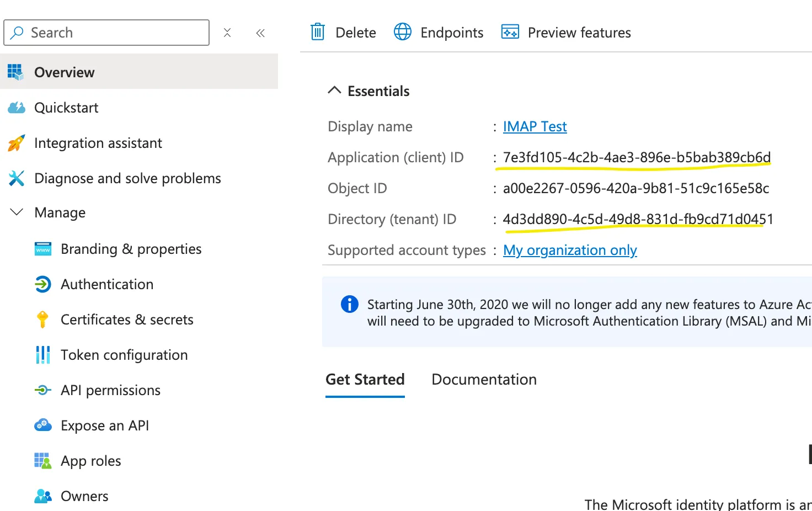
Task: Click the Owners people icon
Action: click(x=42, y=496)
